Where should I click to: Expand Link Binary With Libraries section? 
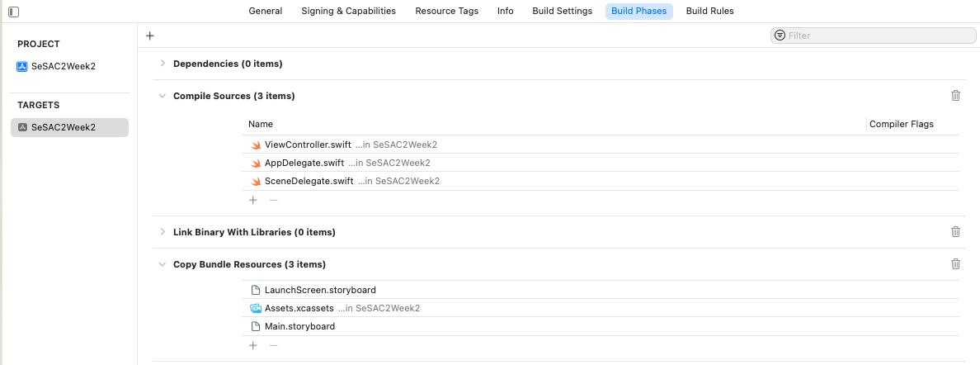(163, 232)
